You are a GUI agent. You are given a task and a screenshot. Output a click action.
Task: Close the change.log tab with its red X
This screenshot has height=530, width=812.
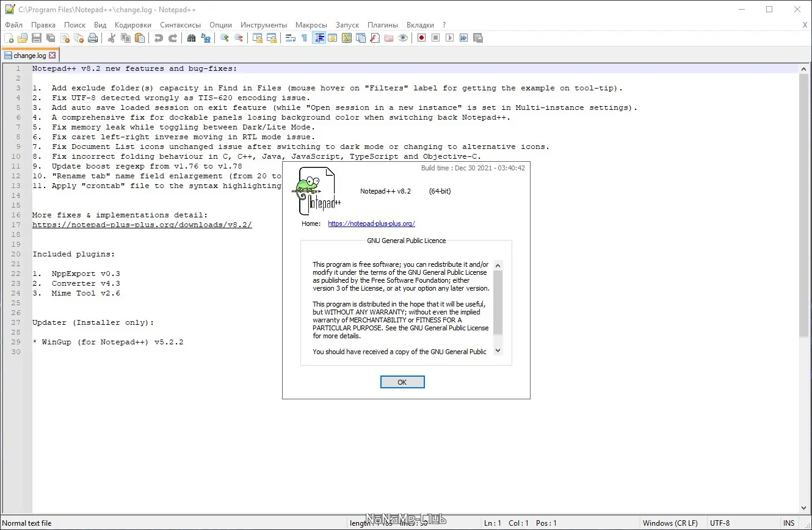coord(52,56)
